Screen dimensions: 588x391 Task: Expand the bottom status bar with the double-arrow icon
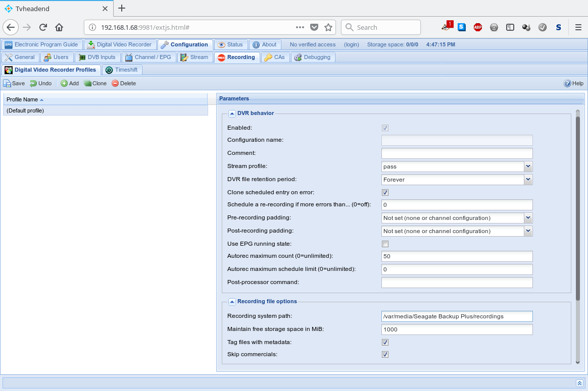[579, 383]
